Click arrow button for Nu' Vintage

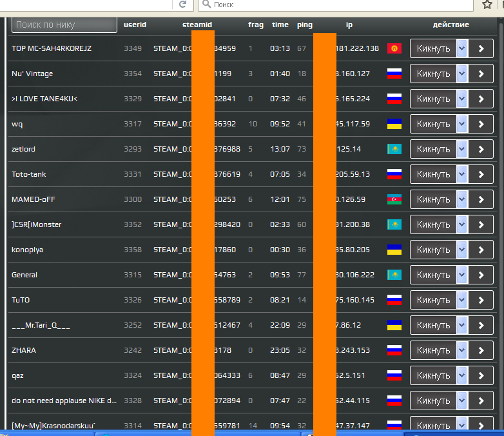pyautogui.click(x=481, y=74)
